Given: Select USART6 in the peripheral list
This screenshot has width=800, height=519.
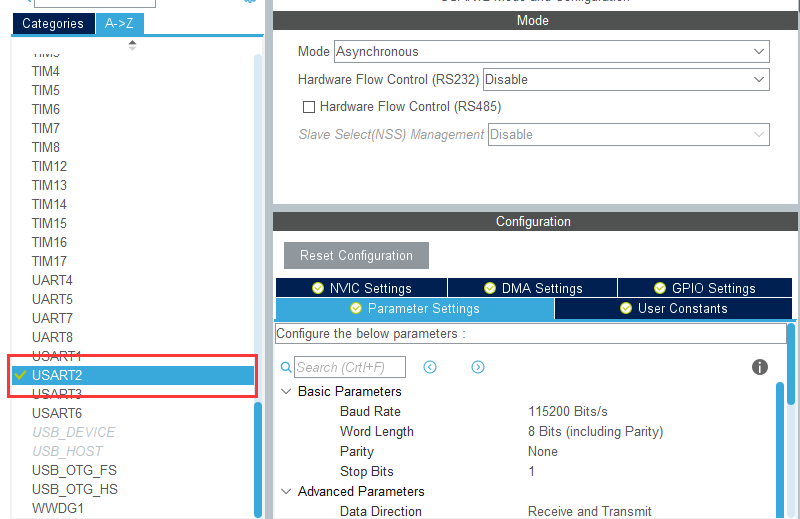Looking at the screenshot, I should [x=57, y=413].
